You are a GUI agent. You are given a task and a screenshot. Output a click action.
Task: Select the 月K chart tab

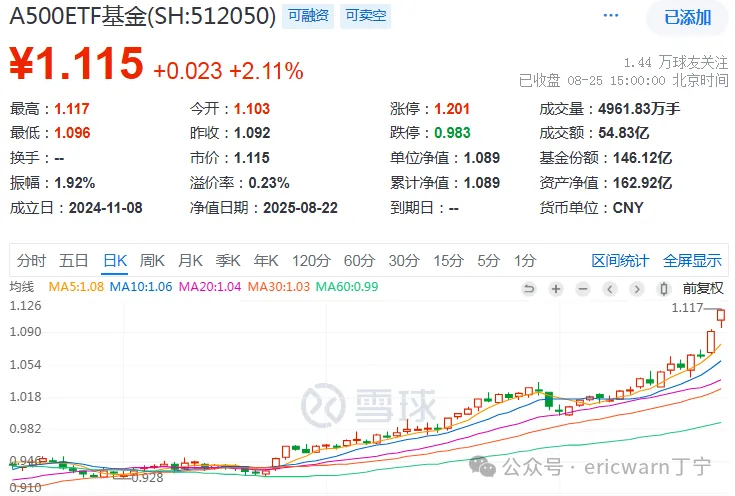(x=190, y=260)
